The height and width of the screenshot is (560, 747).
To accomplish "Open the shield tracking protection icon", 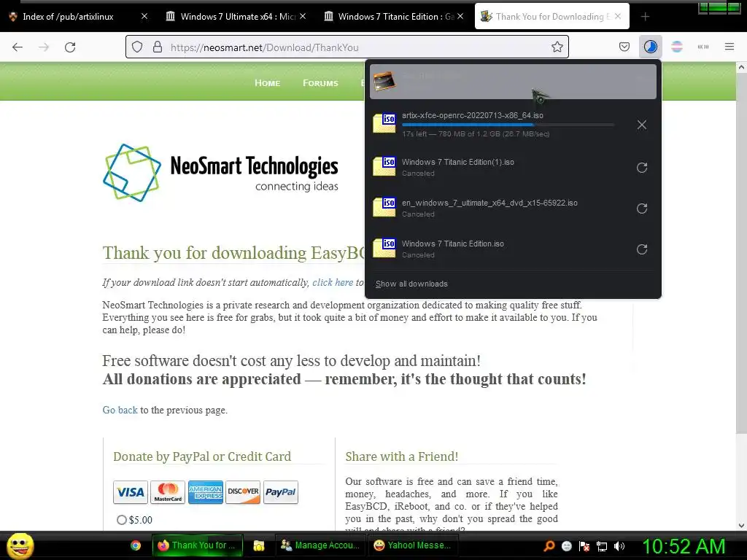I will coord(137,47).
